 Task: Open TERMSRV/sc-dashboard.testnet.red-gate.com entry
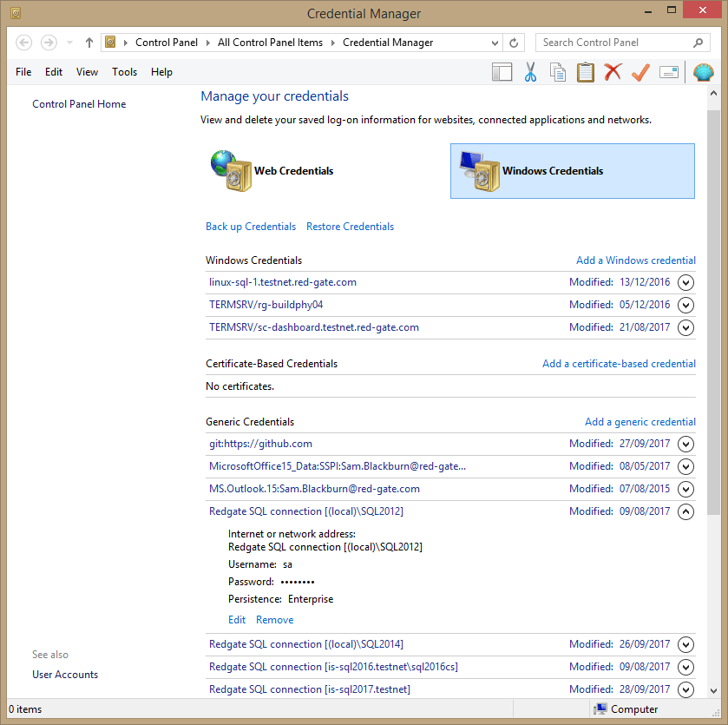point(314,328)
